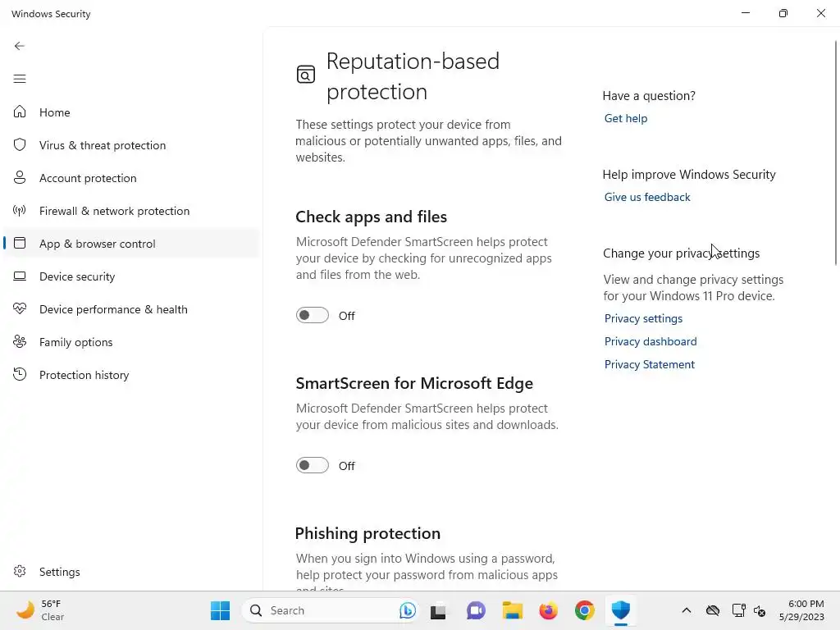
Task: Open the Privacy dashboard link
Action: pos(651,341)
